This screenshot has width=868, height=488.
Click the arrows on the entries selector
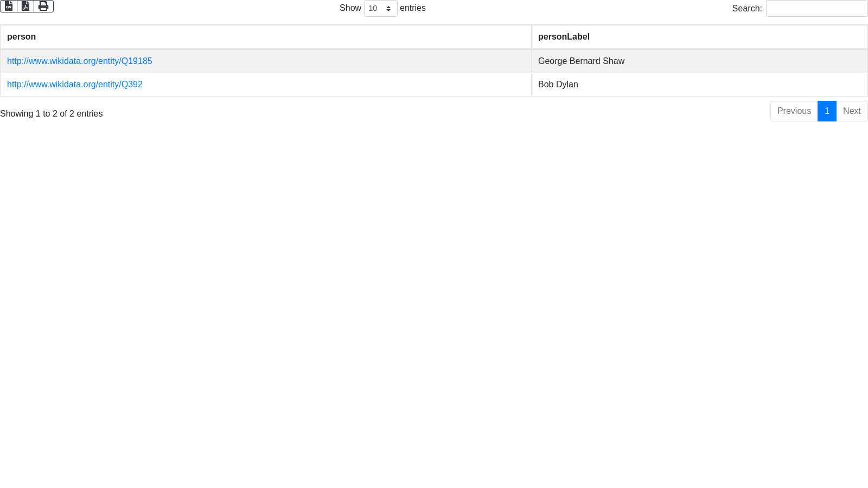(388, 9)
